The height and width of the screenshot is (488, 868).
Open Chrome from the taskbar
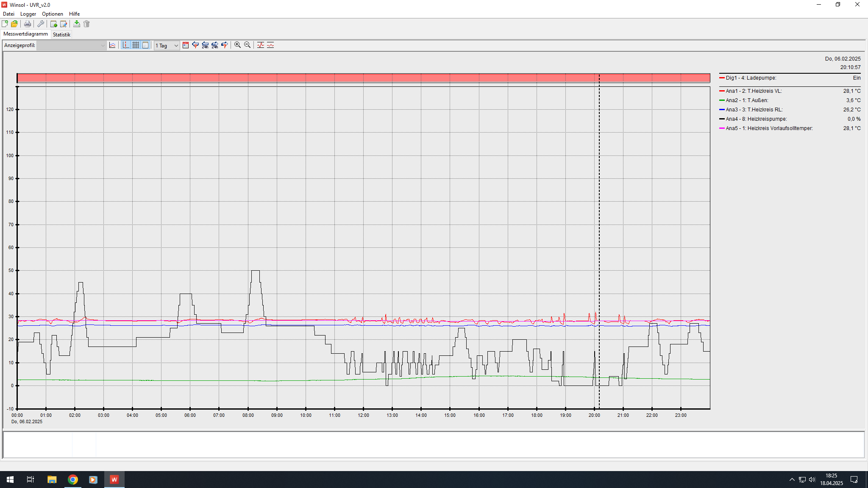pyautogui.click(x=73, y=480)
